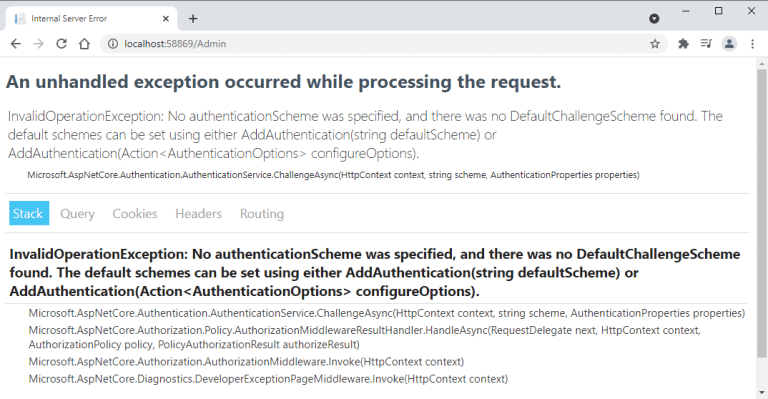
Task: Open the tab search dropdown circle
Action: tap(654, 19)
